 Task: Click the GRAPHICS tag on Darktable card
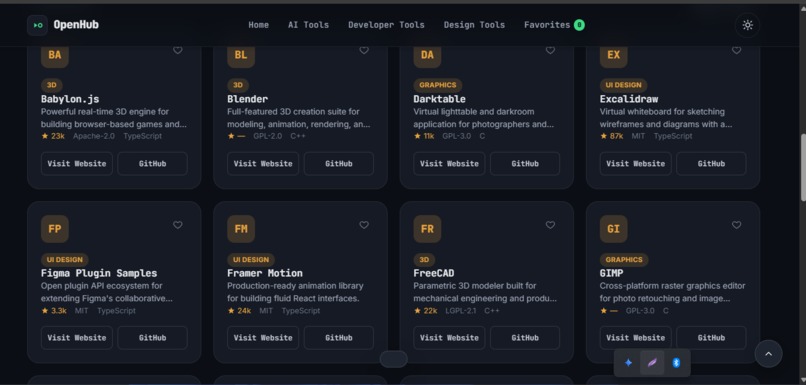point(437,85)
